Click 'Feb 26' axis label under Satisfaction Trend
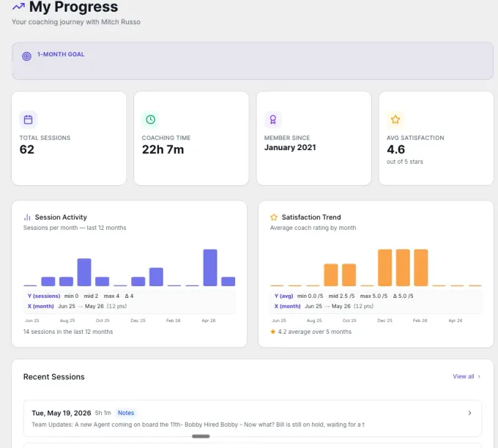Screen dimensions: 498x448 [420, 321]
